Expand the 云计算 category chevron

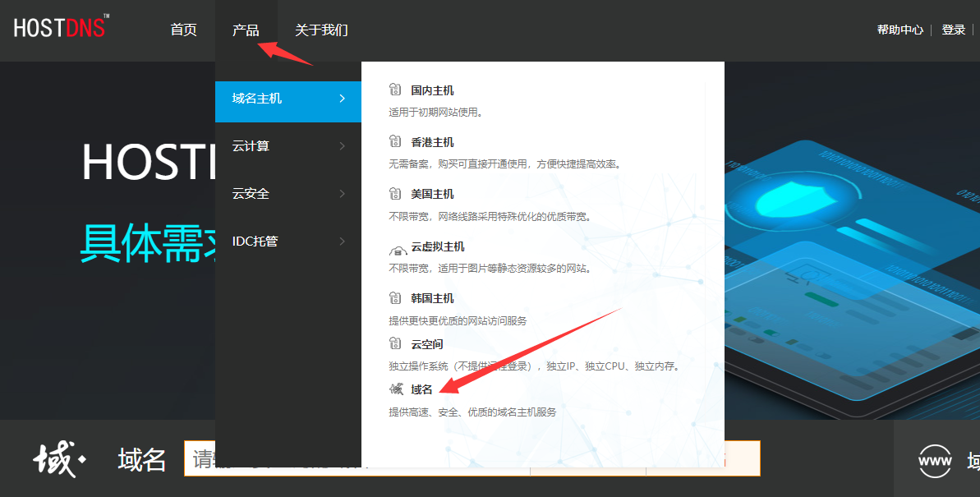click(342, 146)
